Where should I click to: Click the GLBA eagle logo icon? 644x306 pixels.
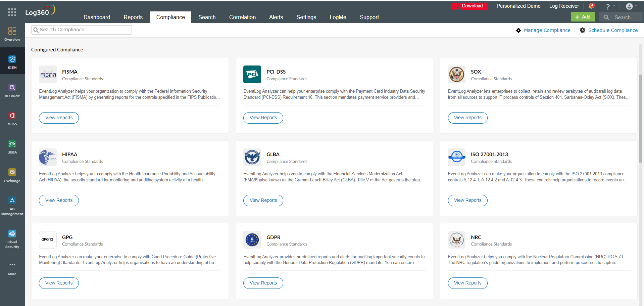pyautogui.click(x=252, y=157)
